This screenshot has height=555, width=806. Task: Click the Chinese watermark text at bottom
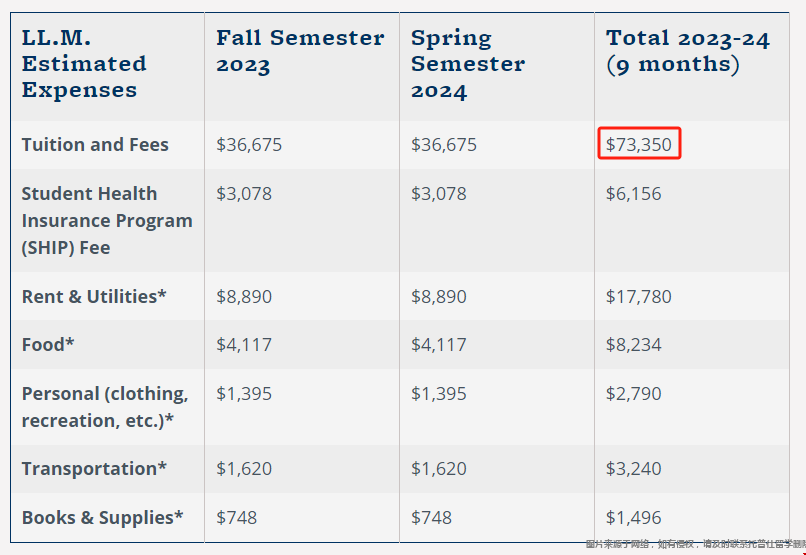coord(695,544)
